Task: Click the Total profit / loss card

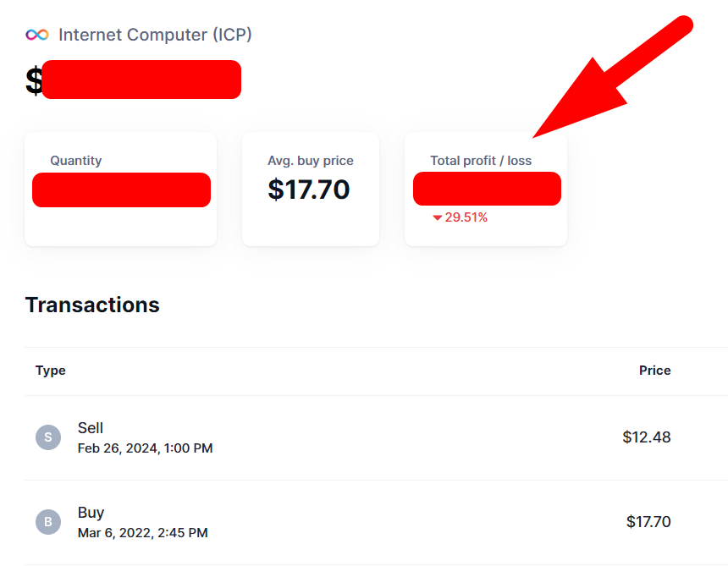Action: (x=486, y=190)
